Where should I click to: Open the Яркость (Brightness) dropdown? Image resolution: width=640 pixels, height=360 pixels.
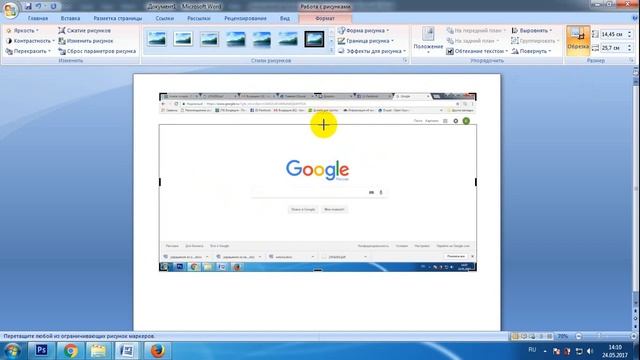pyautogui.click(x=22, y=31)
